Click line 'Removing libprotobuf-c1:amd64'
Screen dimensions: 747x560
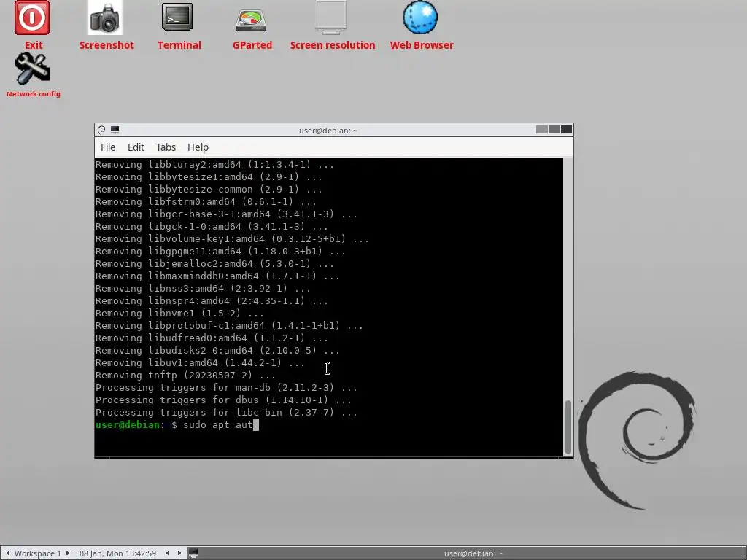[229, 326]
